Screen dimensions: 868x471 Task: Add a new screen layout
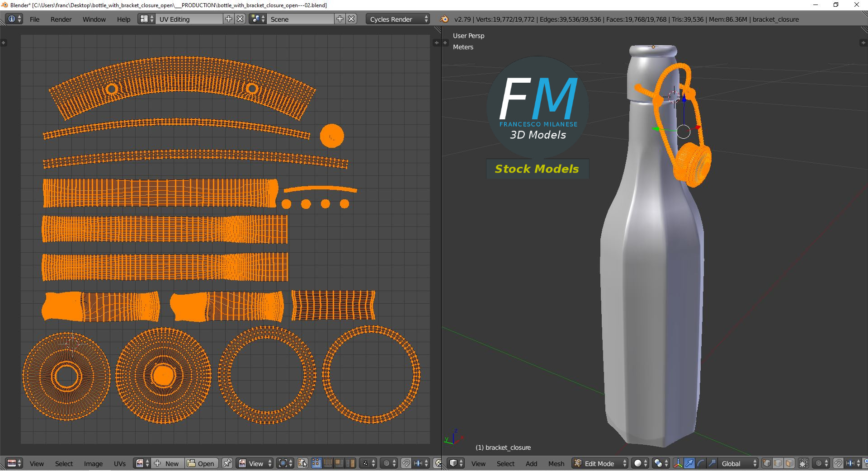229,19
